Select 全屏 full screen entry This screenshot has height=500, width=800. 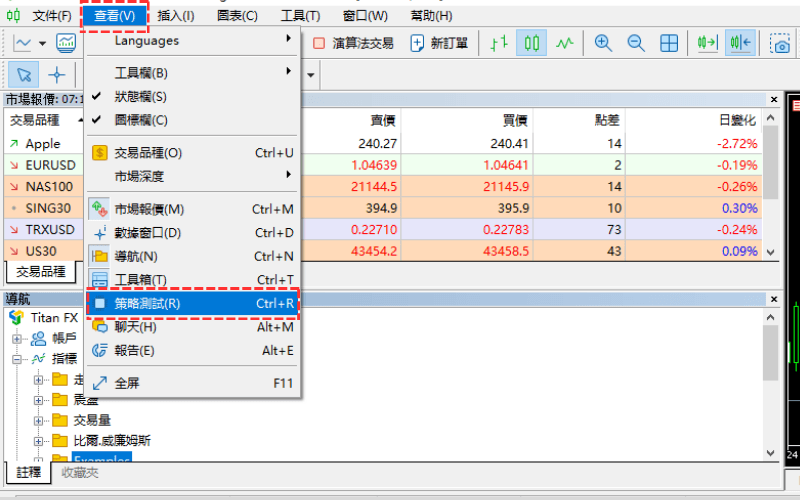click(x=192, y=383)
